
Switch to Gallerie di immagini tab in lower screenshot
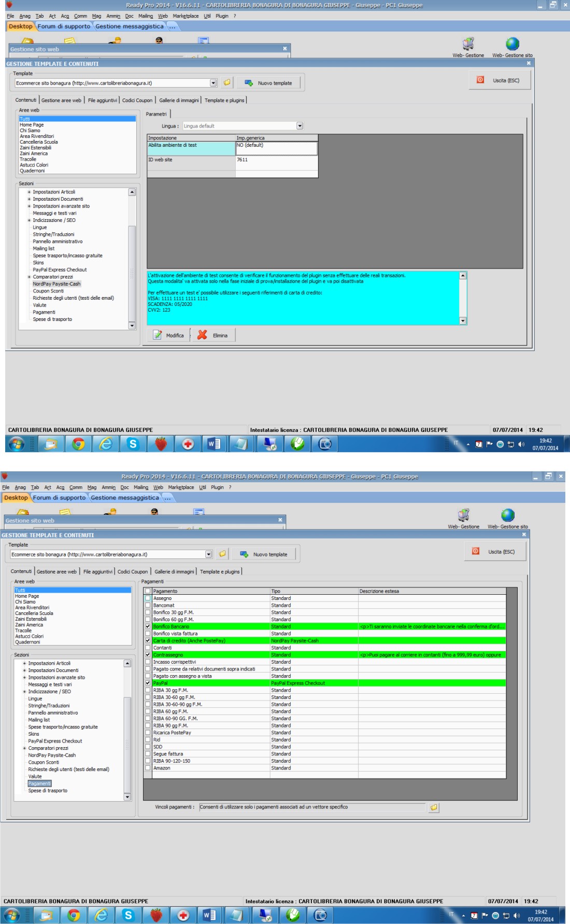(174, 572)
